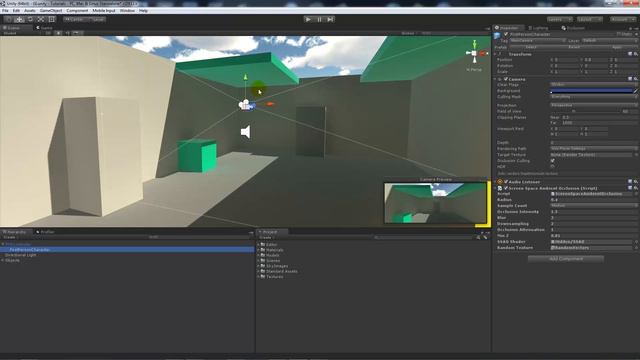Click the background color eyedropper icon

coord(636,91)
